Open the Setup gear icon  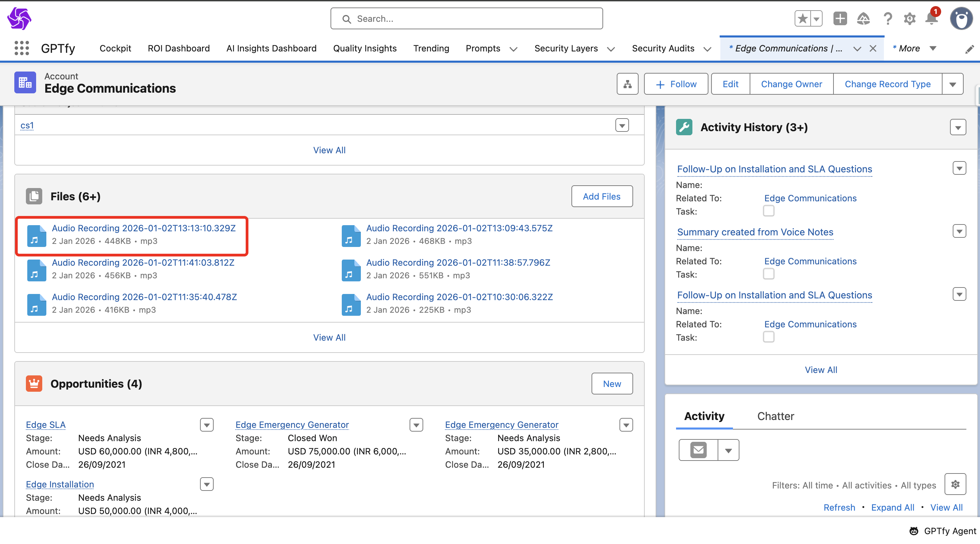[x=909, y=19]
